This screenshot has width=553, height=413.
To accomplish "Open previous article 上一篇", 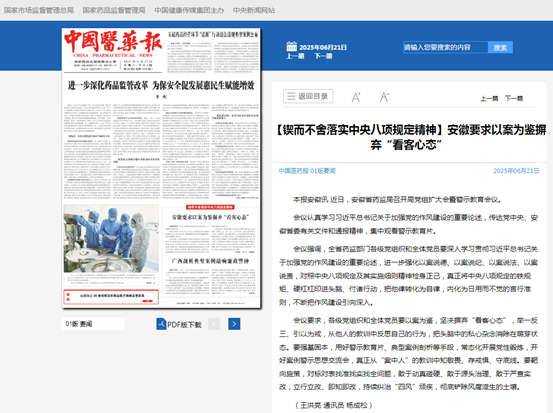I will (489, 98).
